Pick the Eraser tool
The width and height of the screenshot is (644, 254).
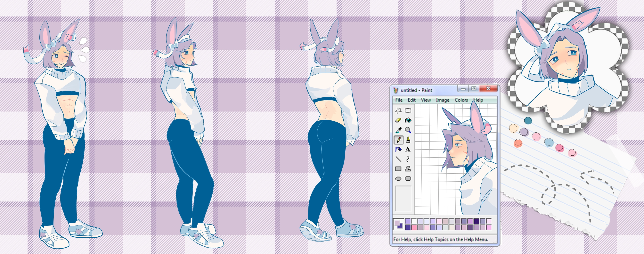398,120
